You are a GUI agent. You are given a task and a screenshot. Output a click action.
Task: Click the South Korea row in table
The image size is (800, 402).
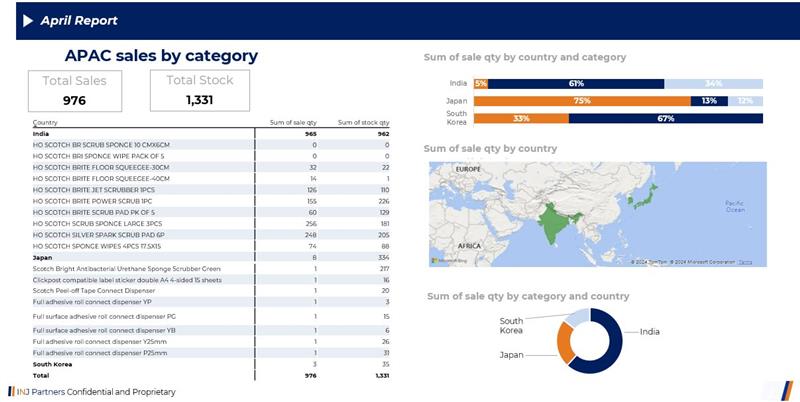pyautogui.click(x=211, y=364)
